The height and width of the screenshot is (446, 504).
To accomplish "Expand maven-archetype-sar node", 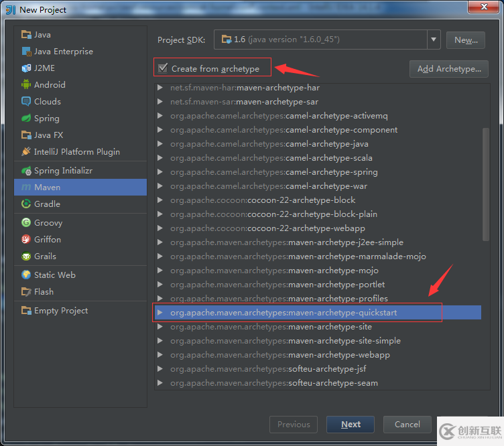I will 160,102.
